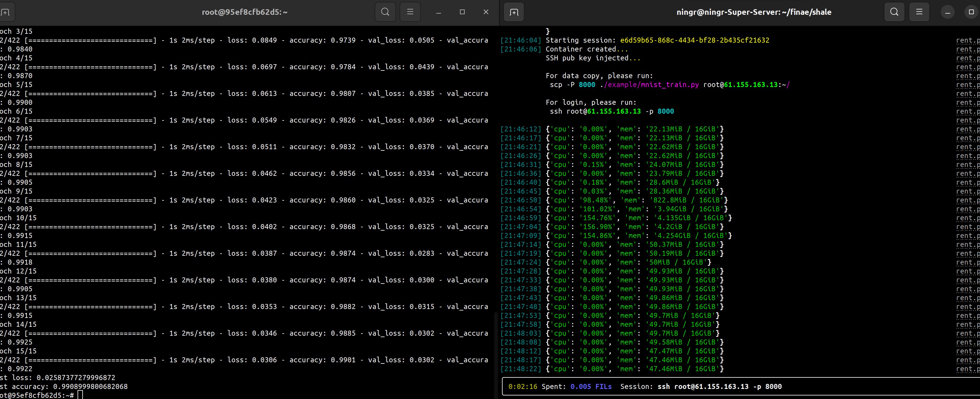Click the root@95ef8cfb62d5 window title

tap(244, 12)
